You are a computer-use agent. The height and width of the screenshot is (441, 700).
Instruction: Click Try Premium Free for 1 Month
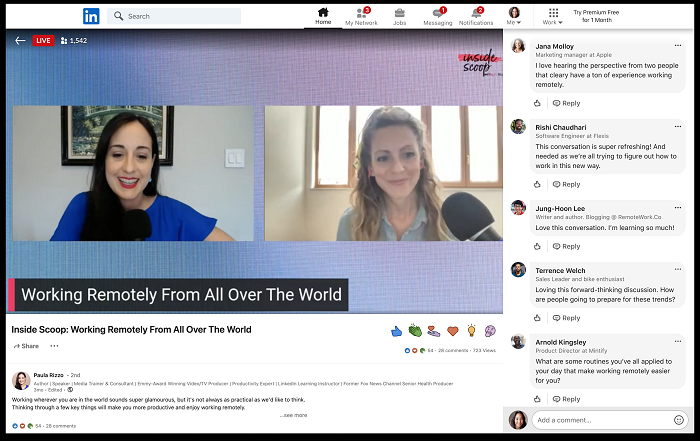(596, 16)
